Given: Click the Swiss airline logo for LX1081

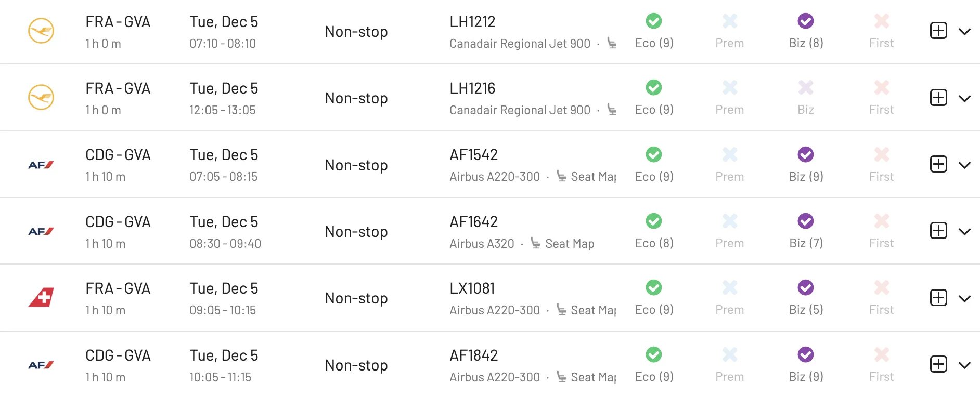Looking at the screenshot, I should click(x=41, y=297).
